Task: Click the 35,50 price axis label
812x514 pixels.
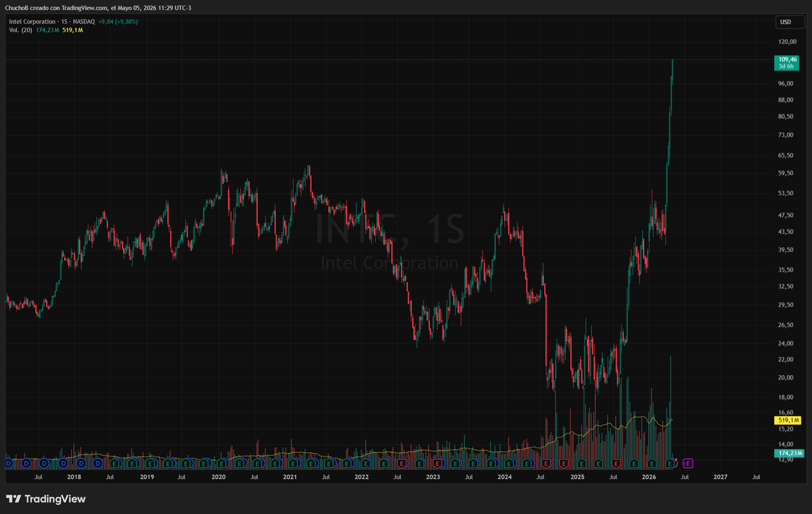Action: [x=786, y=270]
